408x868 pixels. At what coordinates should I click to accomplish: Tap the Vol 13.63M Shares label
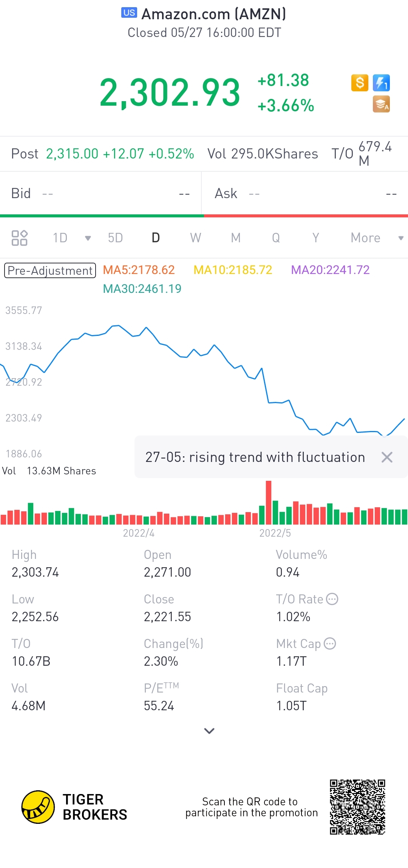click(49, 471)
